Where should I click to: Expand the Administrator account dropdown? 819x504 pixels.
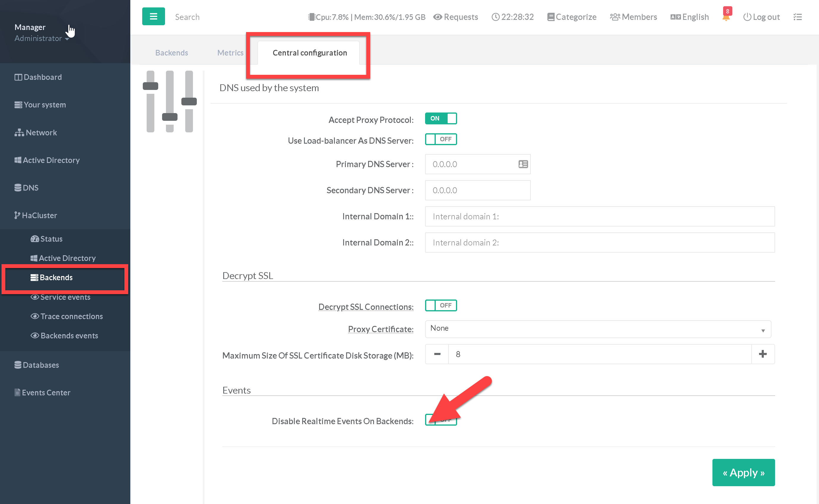point(42,39)
